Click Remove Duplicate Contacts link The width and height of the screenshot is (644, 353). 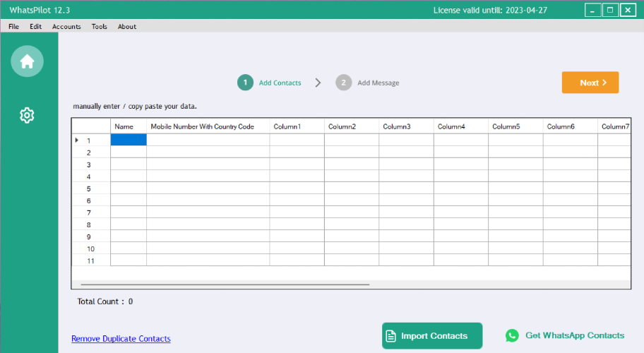tap(121, 339)
